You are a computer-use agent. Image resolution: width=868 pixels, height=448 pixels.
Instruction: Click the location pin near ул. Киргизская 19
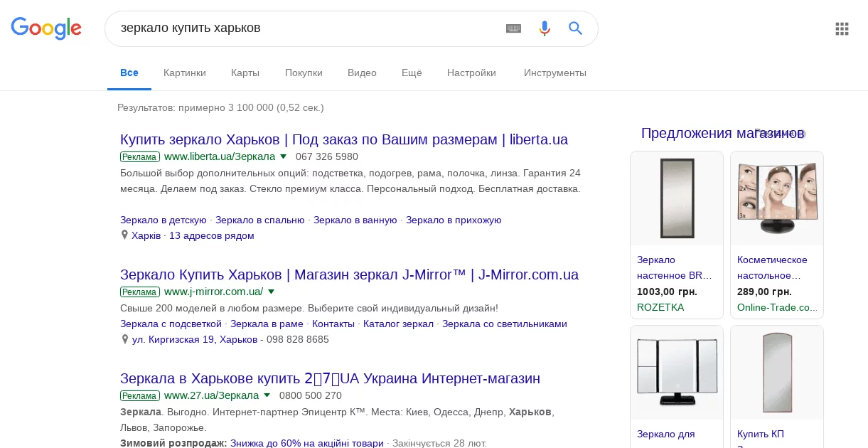(125, 340)
